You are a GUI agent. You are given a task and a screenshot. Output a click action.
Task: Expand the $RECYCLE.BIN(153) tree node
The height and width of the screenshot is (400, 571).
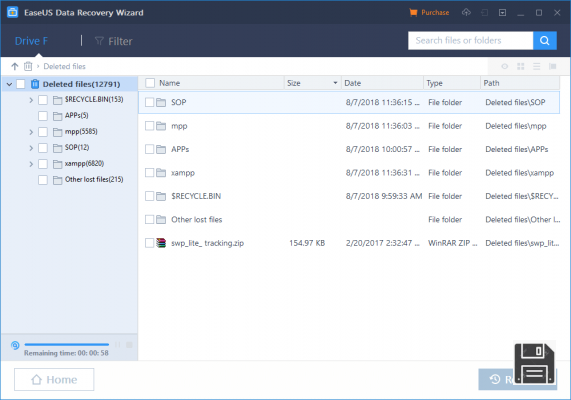pos(31,100)
